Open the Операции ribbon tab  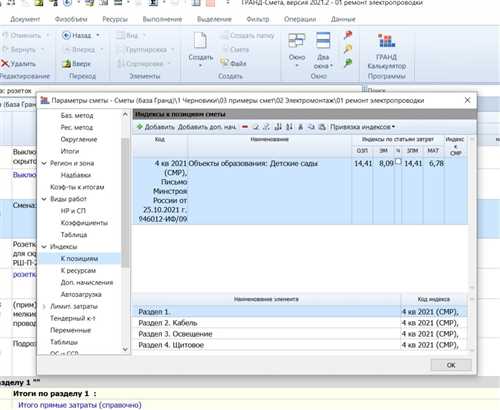(300, 19)
